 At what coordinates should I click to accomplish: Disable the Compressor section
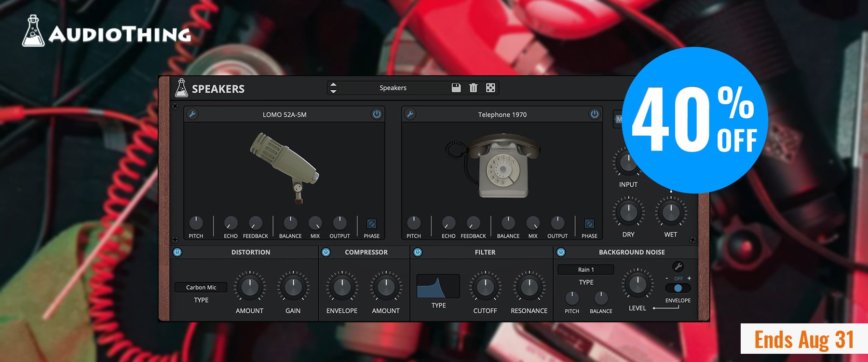click(326, 252)
